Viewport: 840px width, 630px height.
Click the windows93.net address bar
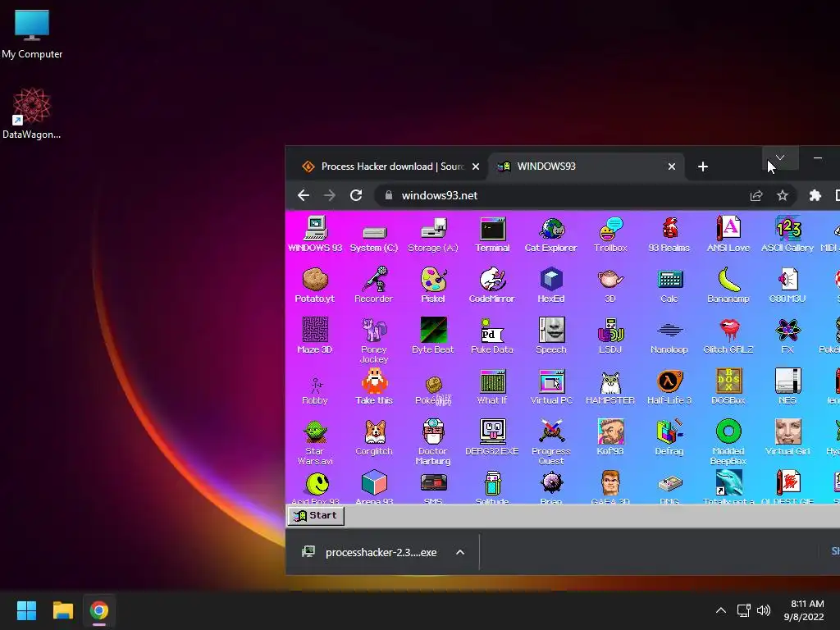point(587,195)
